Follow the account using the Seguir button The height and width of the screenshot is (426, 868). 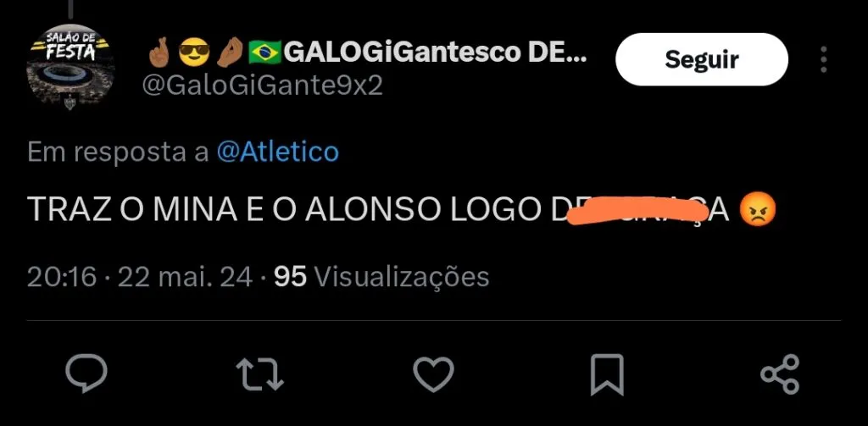click(701, 59)
